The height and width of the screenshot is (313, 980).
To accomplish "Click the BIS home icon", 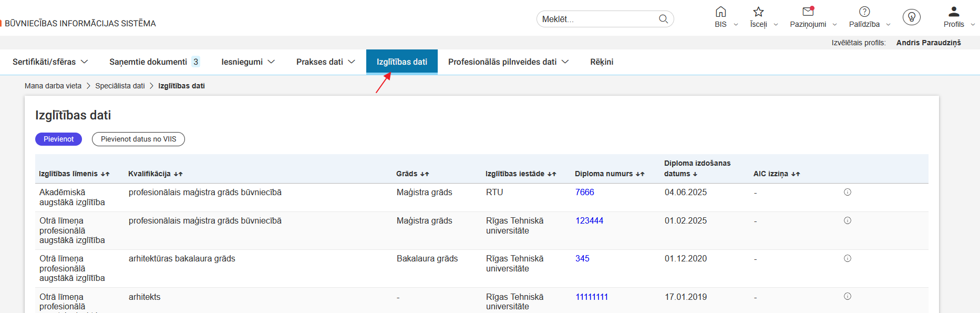I will coord(720,12).
